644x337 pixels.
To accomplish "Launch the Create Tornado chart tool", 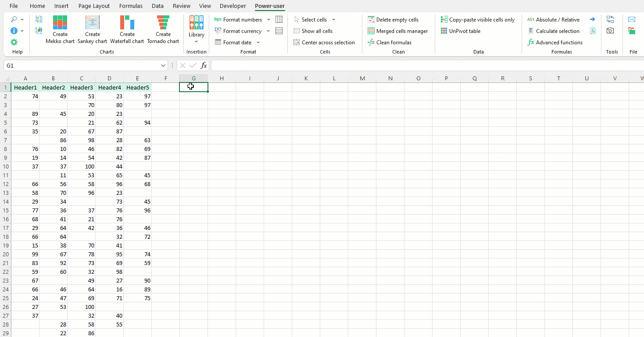I will click(x=163, y=29).
